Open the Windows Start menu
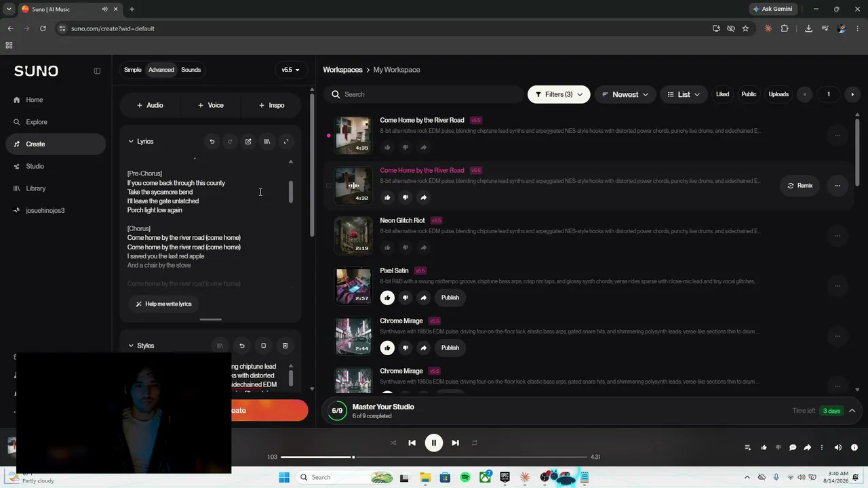 (284, 477)
